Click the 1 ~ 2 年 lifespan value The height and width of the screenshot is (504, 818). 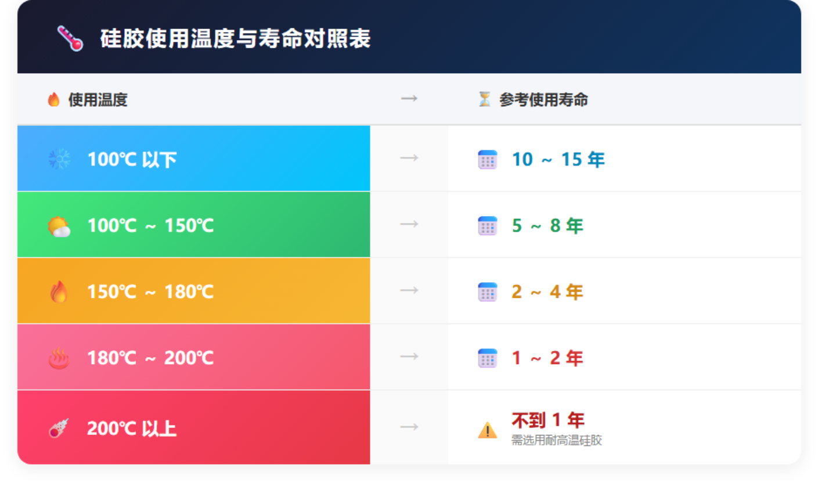(x=547, y=358)
